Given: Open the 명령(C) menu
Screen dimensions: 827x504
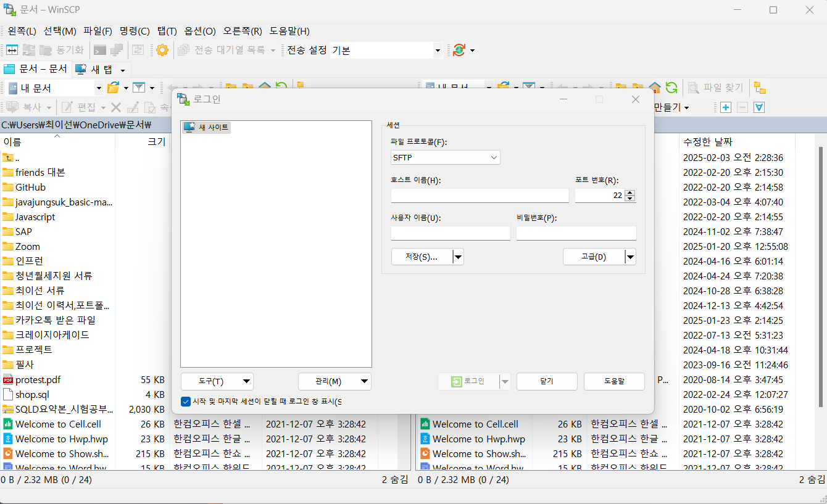Looking at the screenshot, I should tap(135, 31).
